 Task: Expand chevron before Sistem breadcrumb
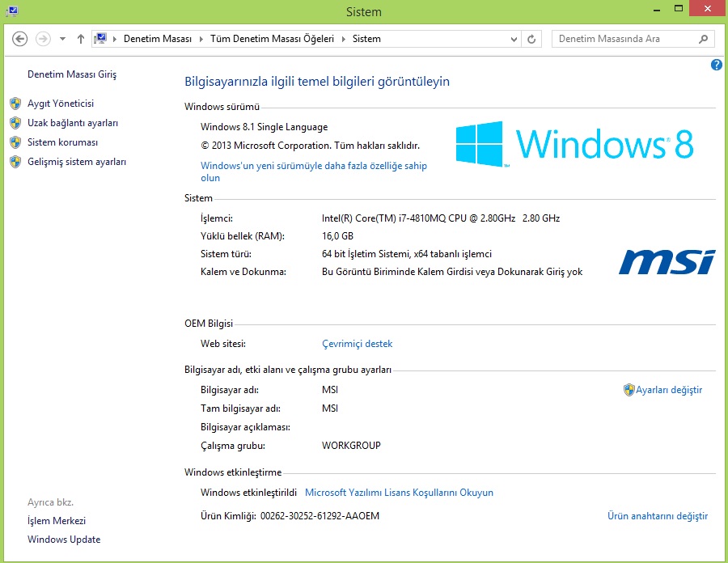344,39
